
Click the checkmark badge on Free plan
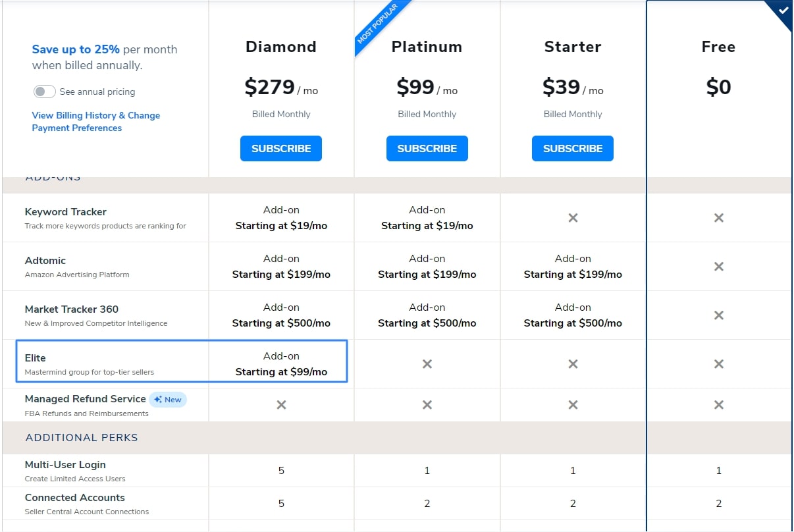click(x=782, y=11)
